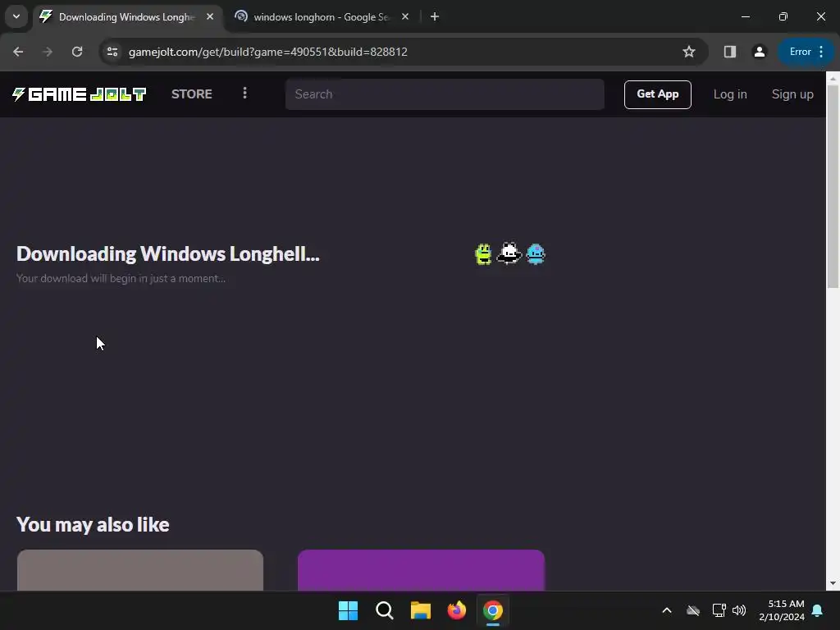Screen dimensions: 840x630
Task: Click the Game Jolt logo
Action: [80, 94]
